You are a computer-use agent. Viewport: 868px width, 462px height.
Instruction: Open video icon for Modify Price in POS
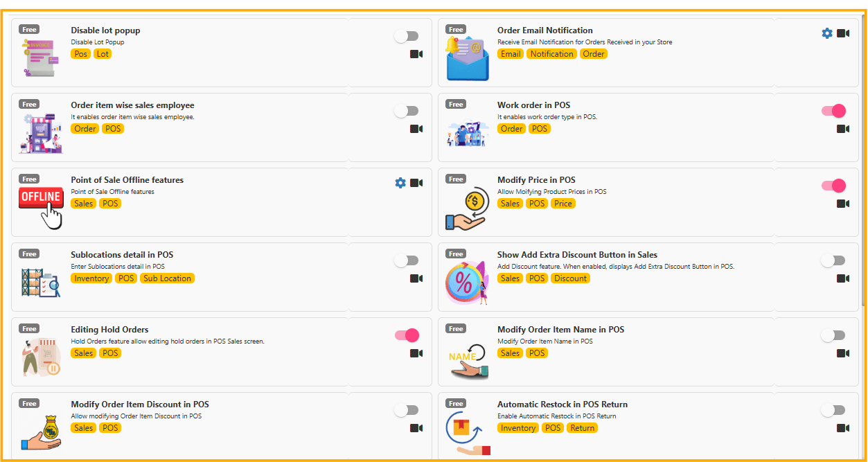tap(843, 204)
